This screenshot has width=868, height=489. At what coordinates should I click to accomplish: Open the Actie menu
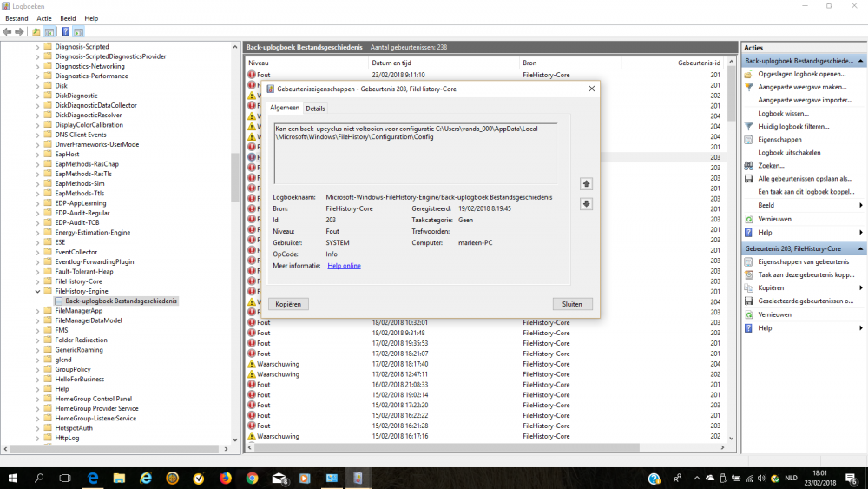pos(44,18)
